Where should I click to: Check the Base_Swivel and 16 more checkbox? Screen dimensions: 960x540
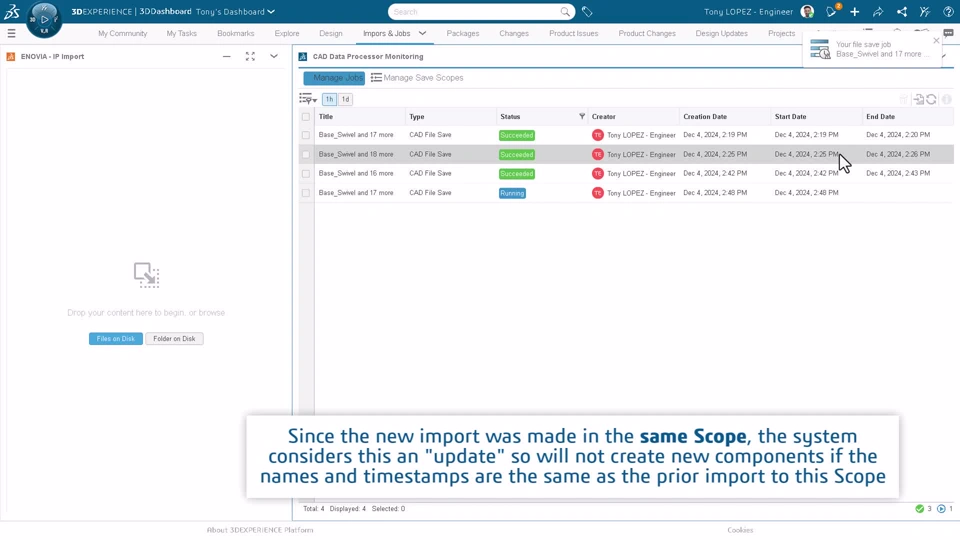coord(306,174)
